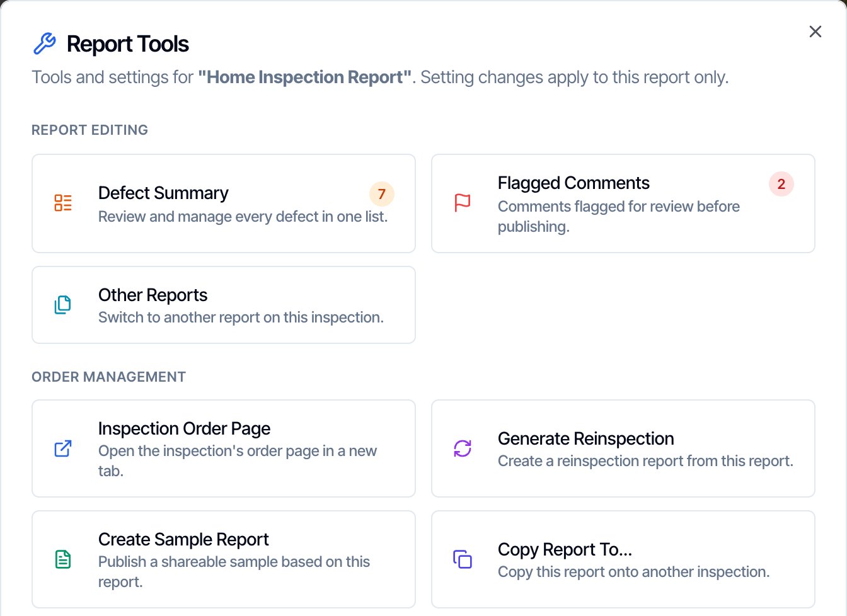Switch to Other Reports
The width and height of the screenshot is (847, 616).
tap(224, 305)
